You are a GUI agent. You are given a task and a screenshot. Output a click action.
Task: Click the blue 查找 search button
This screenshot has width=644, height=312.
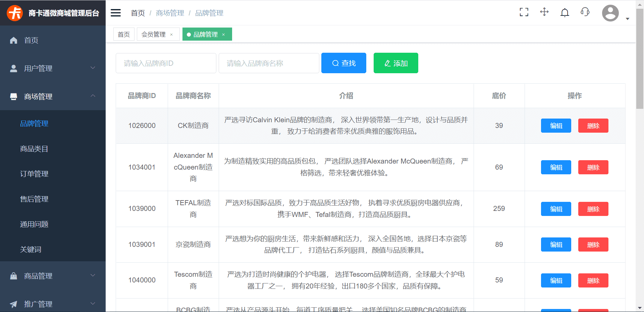pyautogui.click(x=343, y=63)
